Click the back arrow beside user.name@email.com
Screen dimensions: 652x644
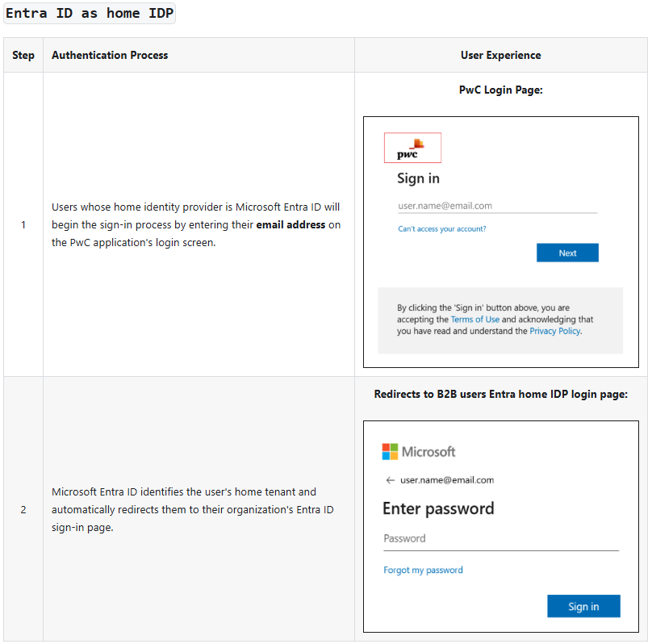click(390, 481)
